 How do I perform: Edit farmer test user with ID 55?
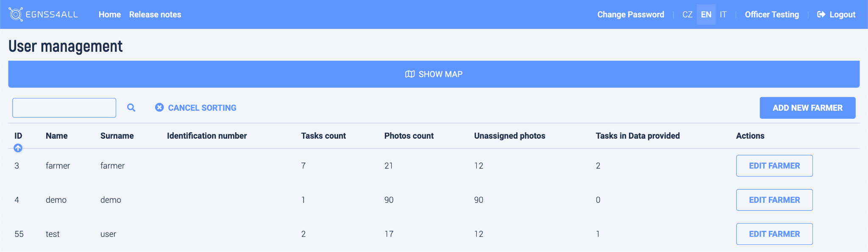click(x=774, y=234)
